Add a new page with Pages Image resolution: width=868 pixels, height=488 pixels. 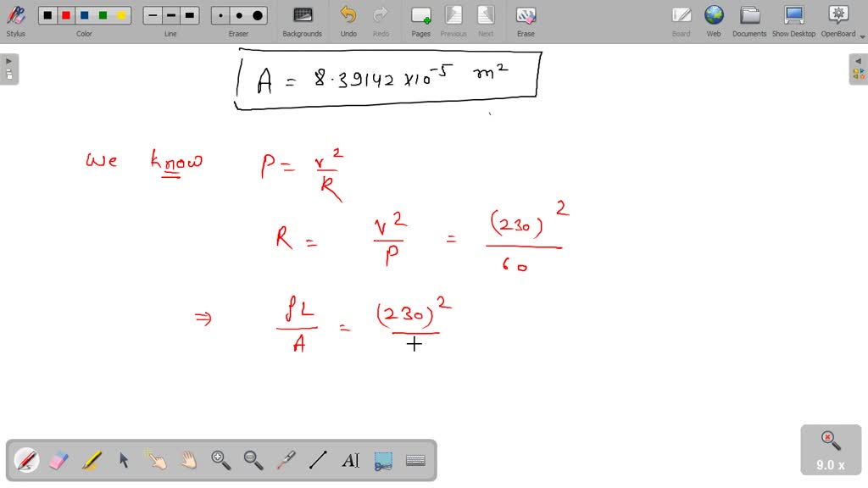click(x=420, y=21)
